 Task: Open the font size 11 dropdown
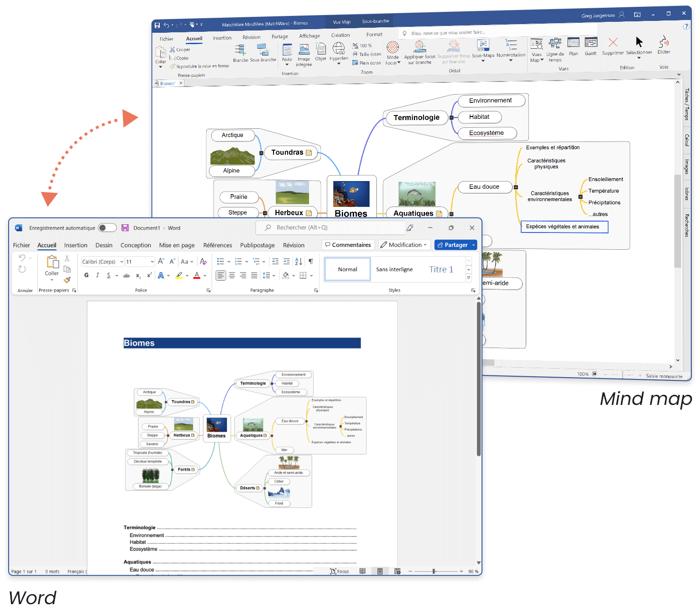tap(152, 262)
